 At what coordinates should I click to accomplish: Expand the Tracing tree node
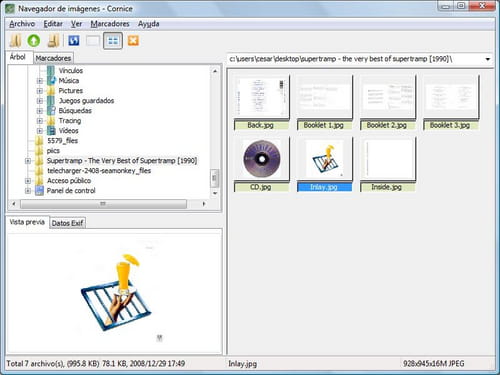pos(40,121)
